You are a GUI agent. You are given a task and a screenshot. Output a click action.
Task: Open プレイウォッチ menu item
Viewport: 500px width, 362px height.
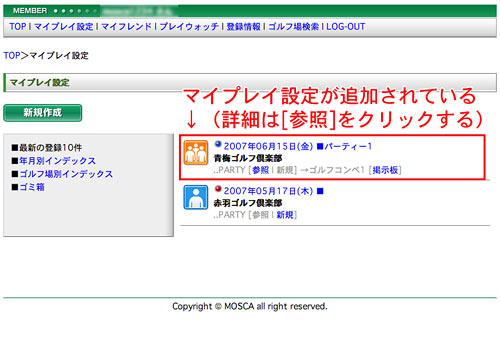point(189,27)
